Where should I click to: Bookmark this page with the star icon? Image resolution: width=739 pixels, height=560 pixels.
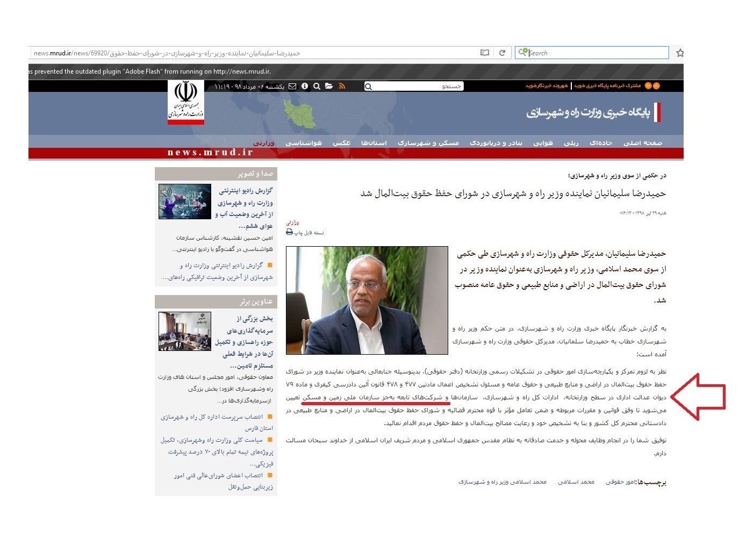pos(680,53)
